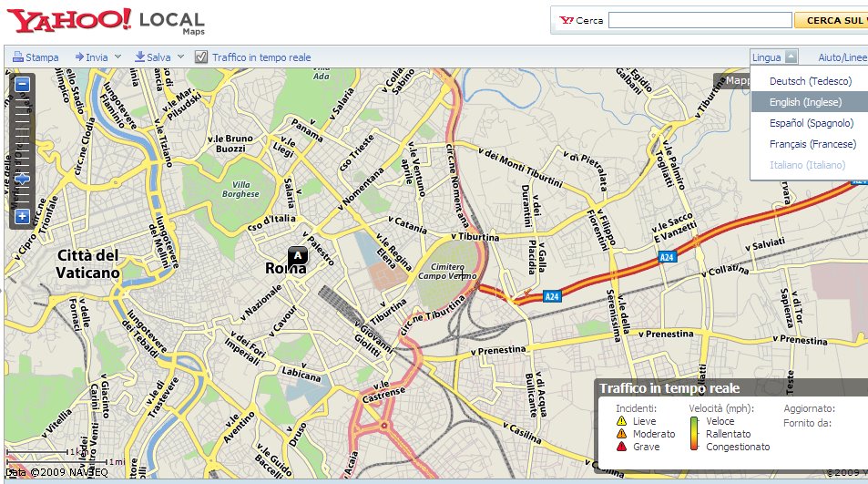Click the Congestionato legend text

click(738, 447)
